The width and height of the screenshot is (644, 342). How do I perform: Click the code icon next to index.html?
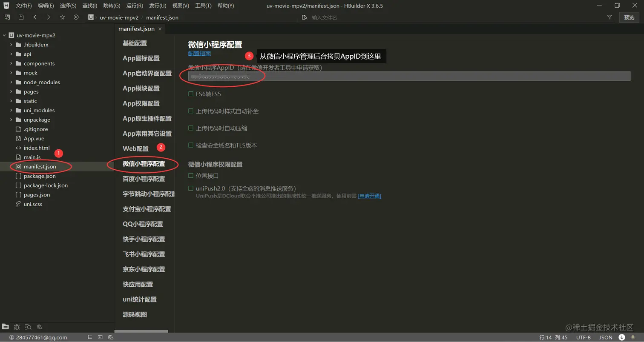point(18,148)
